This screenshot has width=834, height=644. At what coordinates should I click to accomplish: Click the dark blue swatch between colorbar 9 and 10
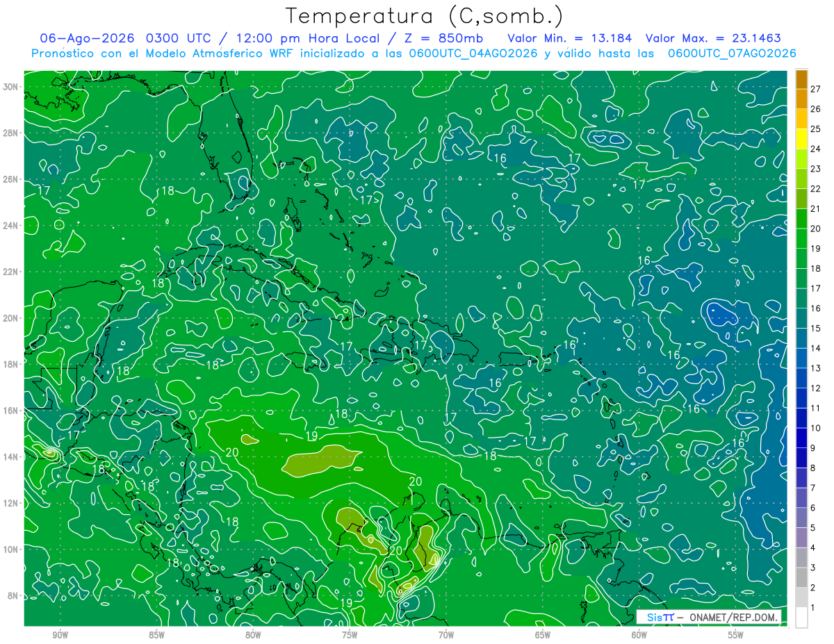801,438
